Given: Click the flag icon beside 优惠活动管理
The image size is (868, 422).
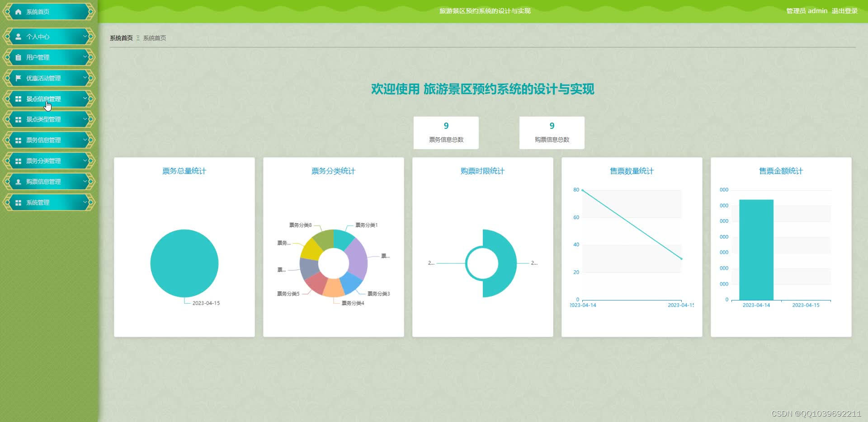Looking at the screenshot, I should click(x=18, y=78).
